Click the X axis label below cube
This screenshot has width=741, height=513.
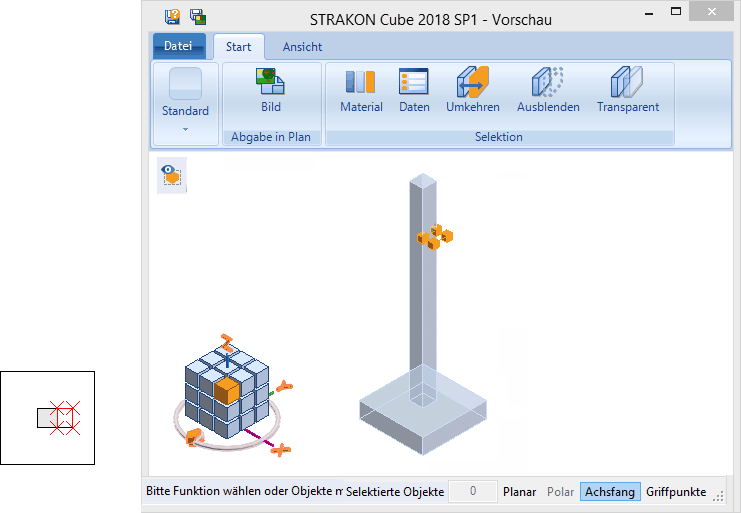pyautogui.click(x=281, y=450)
